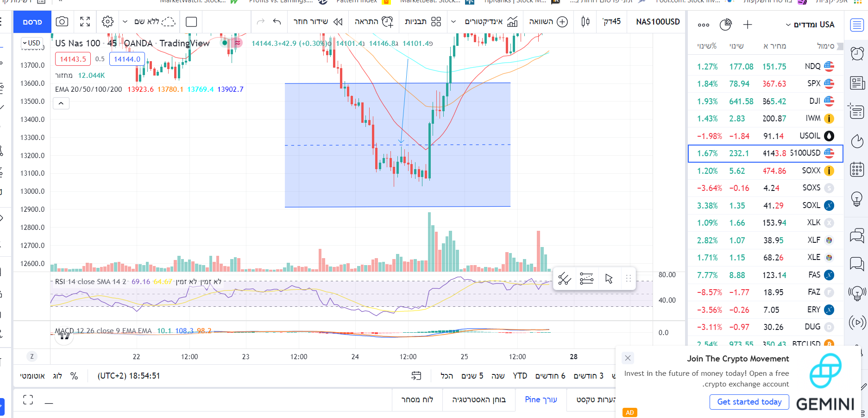868x418 pixels.
Task: Select the parallel lines tool in the floating toolbar
Action: [586, 279]
